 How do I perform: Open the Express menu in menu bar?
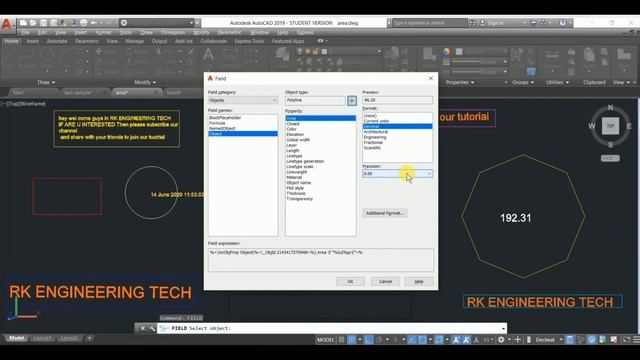point(305,32)
